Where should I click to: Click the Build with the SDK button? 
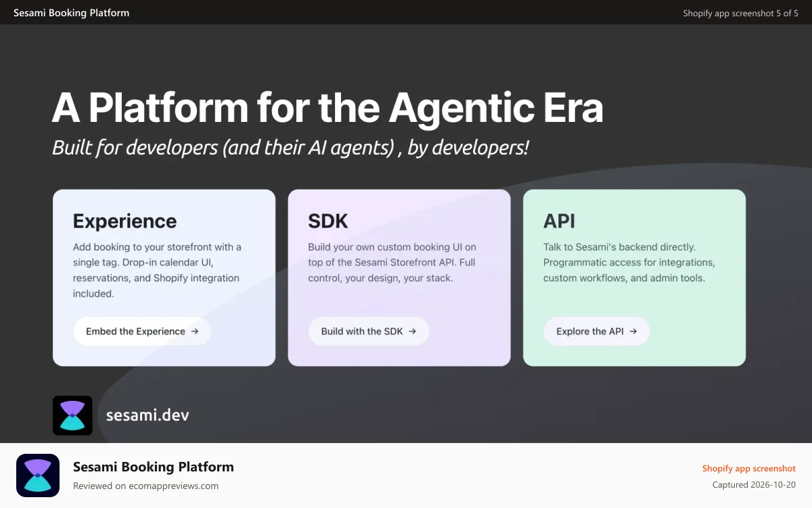point(369,331)
